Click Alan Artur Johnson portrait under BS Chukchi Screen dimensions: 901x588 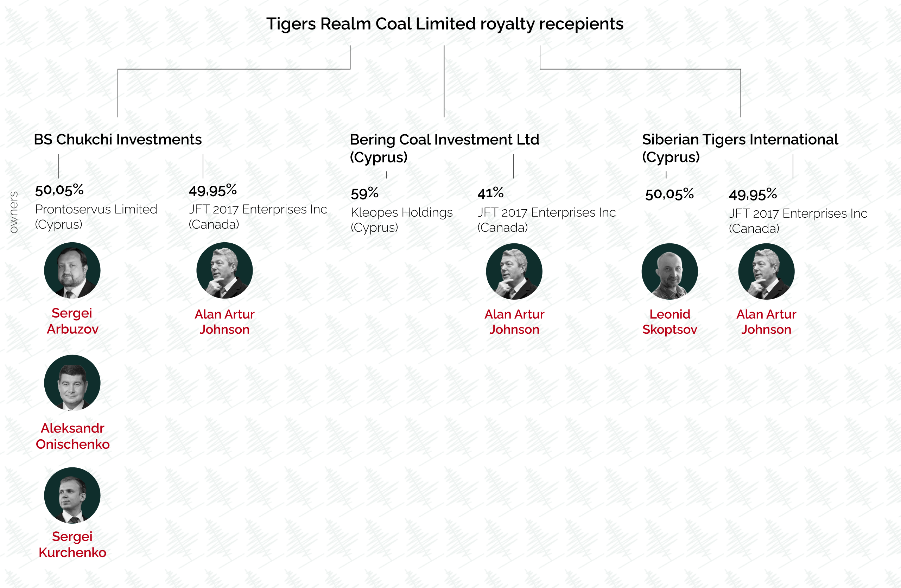(224, 270)
